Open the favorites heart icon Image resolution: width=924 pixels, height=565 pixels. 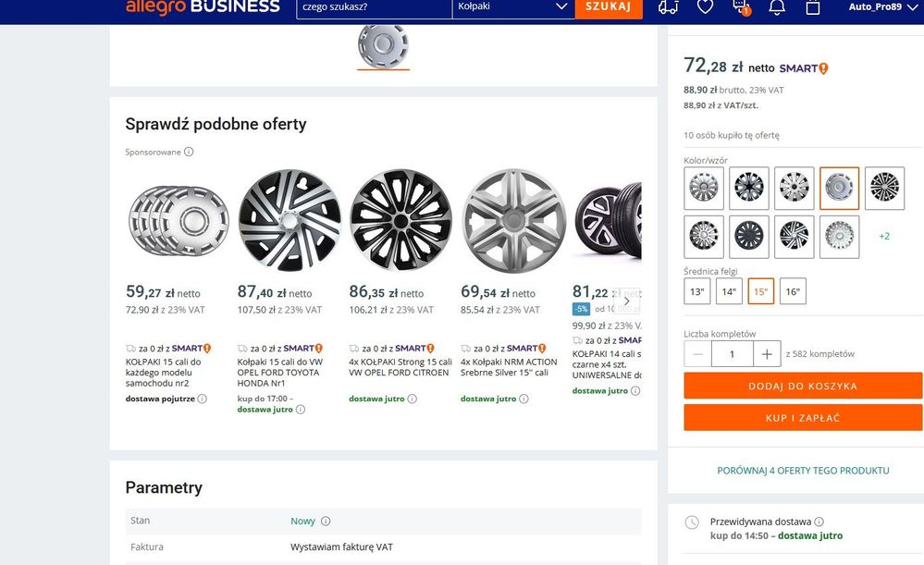[x=705, y=7]
